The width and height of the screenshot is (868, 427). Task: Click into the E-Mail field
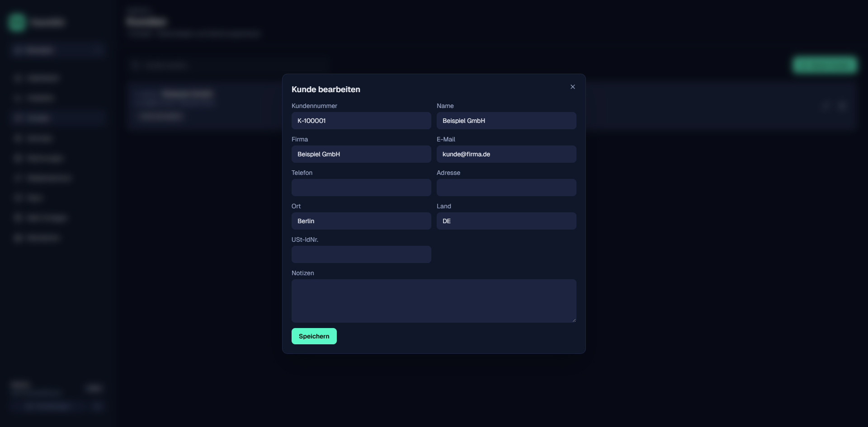click(x=506, y=154)
